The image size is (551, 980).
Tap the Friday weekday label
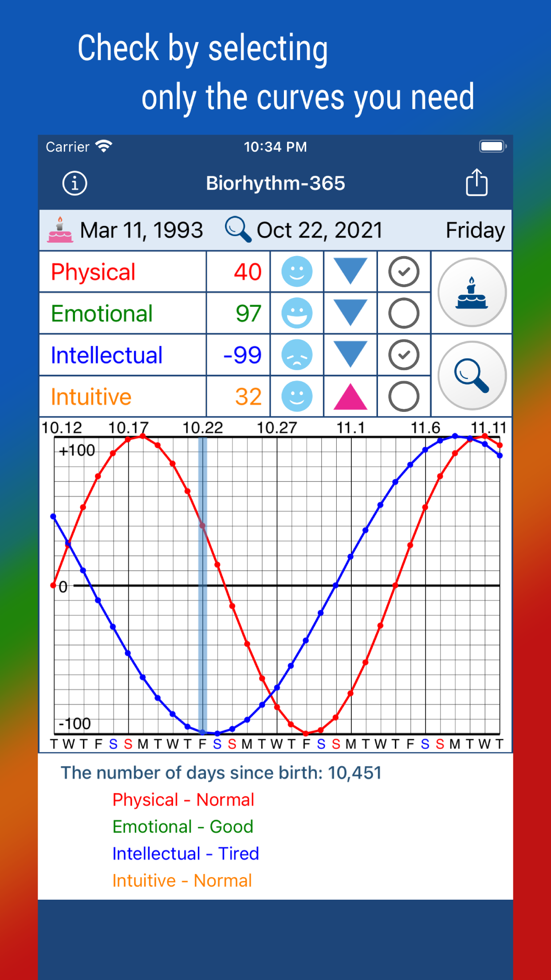click(475, 230)
